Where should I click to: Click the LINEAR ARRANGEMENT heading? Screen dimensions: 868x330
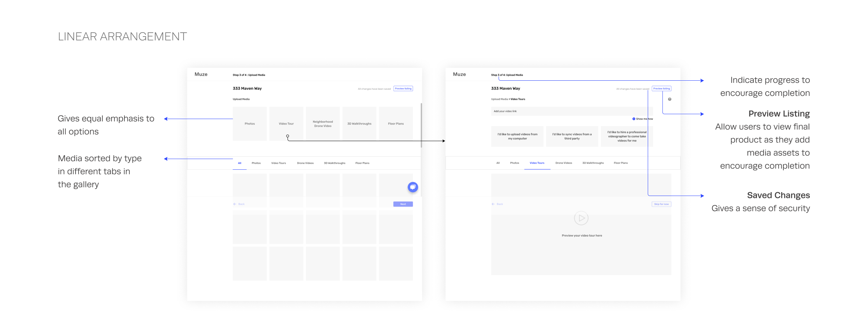click(123, 37)
